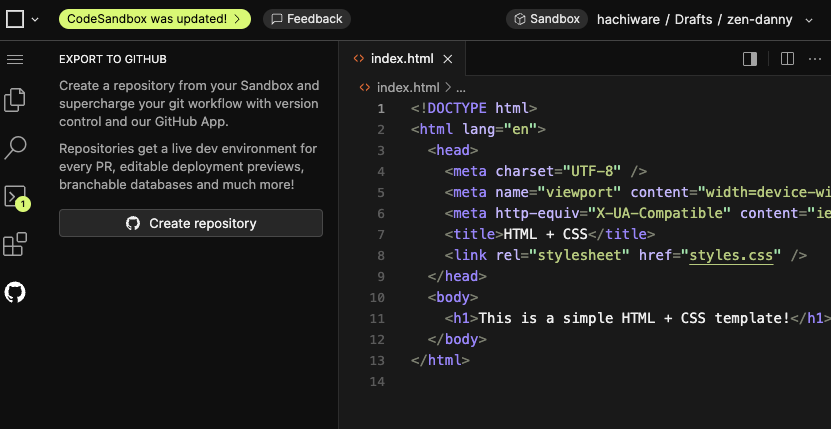Expand the dropdown chevron next to logo
The width and height of the screenshot is (831, 429).
coord(35,19)
